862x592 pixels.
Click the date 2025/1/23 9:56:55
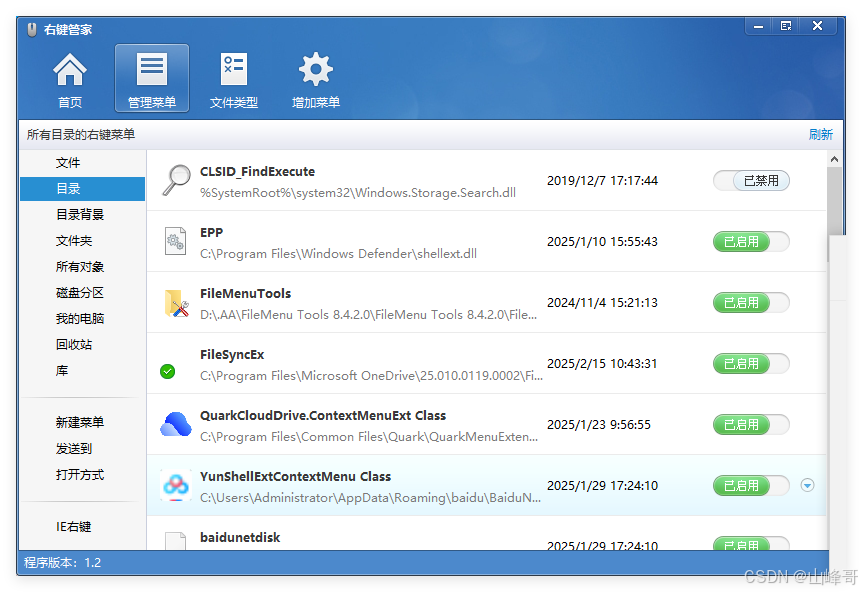(x=599, y=425)
